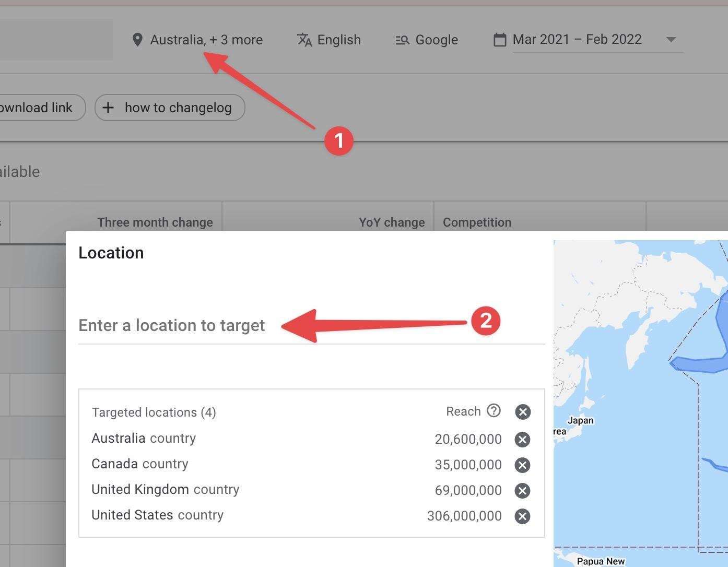Image resolution: width=728 pixels, height=567 pixels.
Task: Remove United States from targeted locations
Action: (x=522, y=516)
